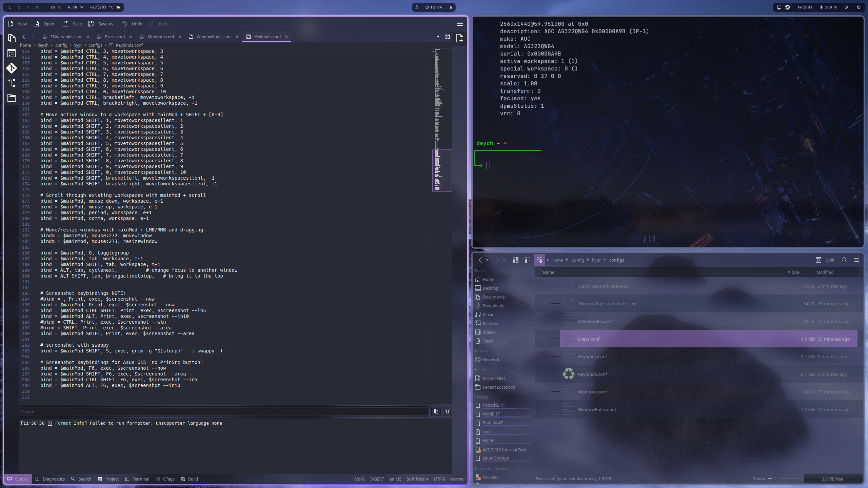The image size is (868, 488).
Task: Click Open in Kate's toolbar
Action: coord(44,24)
